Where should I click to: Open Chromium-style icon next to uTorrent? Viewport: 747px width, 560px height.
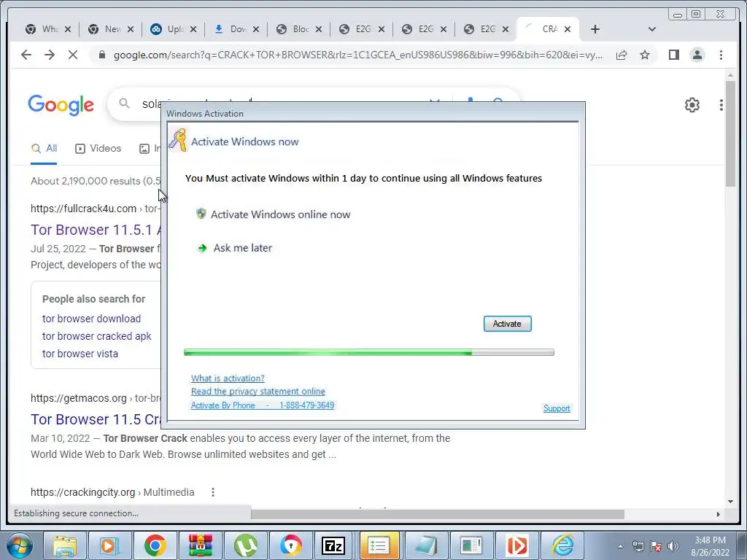tap(290, 545)
